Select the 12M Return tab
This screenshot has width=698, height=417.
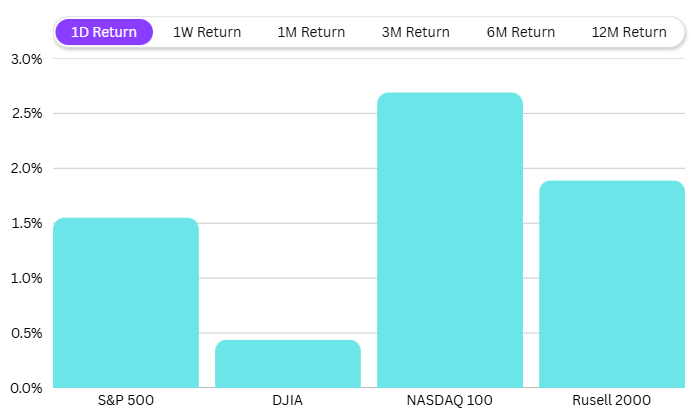click(x=629, y=32)
